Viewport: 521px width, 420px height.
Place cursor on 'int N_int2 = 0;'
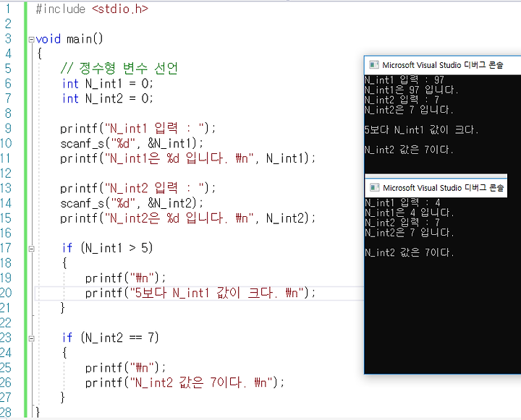(108, 98)
